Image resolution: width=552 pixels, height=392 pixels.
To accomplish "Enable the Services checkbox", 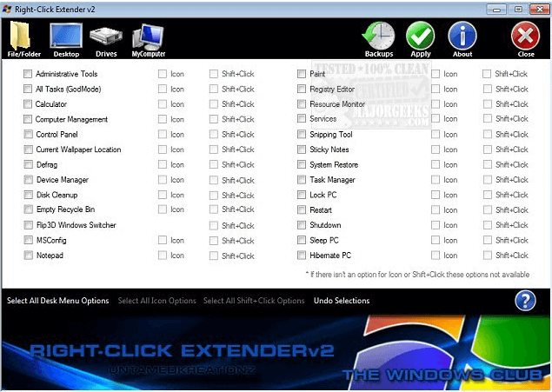I will (x=302, y=118).
